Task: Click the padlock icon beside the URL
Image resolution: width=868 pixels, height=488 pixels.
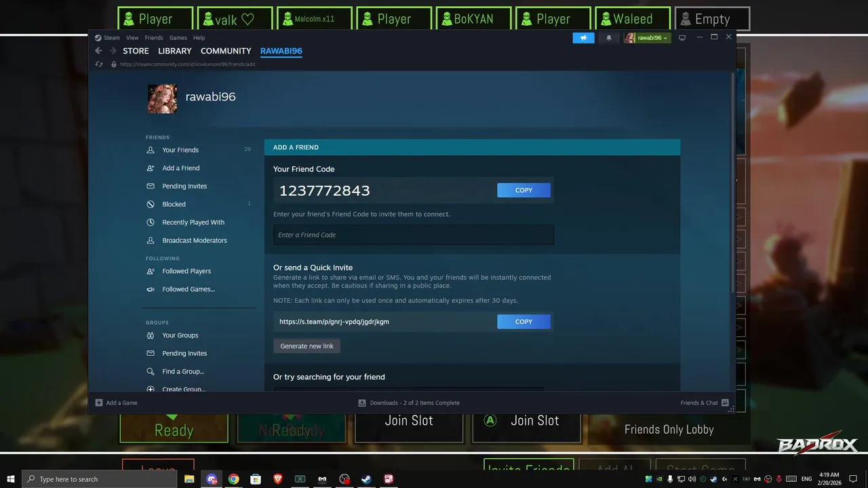Action: [x=114, y=64]
